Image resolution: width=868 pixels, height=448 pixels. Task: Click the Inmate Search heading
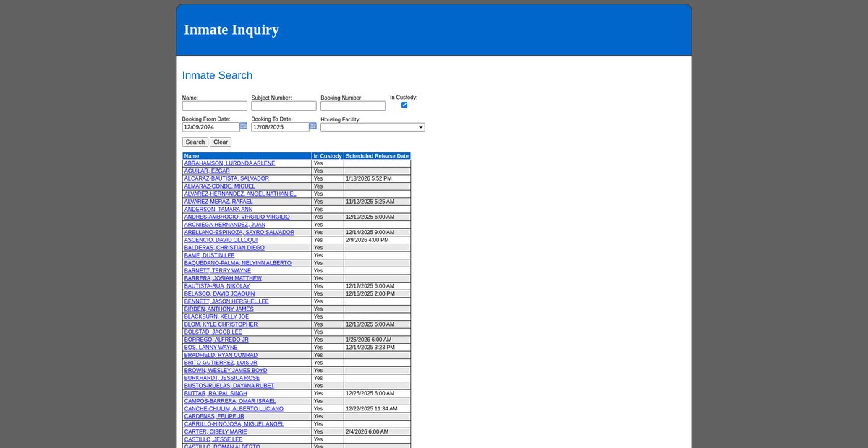217,75
